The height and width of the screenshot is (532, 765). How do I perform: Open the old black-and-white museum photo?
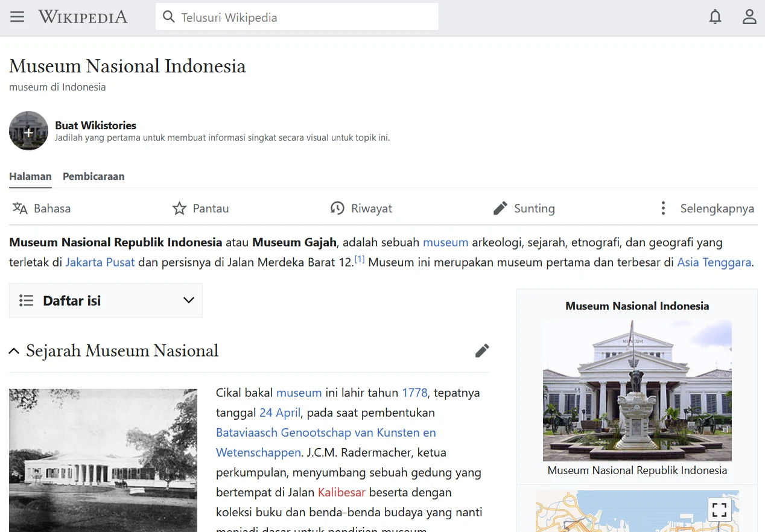pos(103,460)
